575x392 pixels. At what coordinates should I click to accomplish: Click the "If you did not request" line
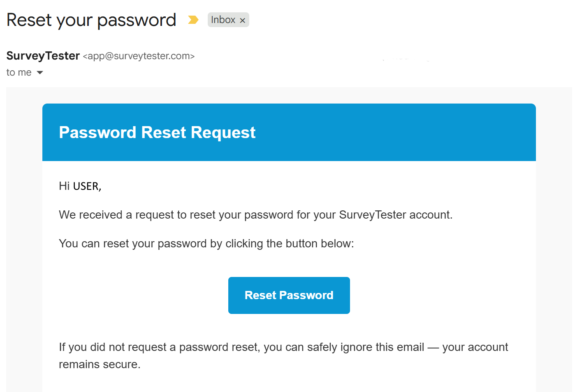283,347
